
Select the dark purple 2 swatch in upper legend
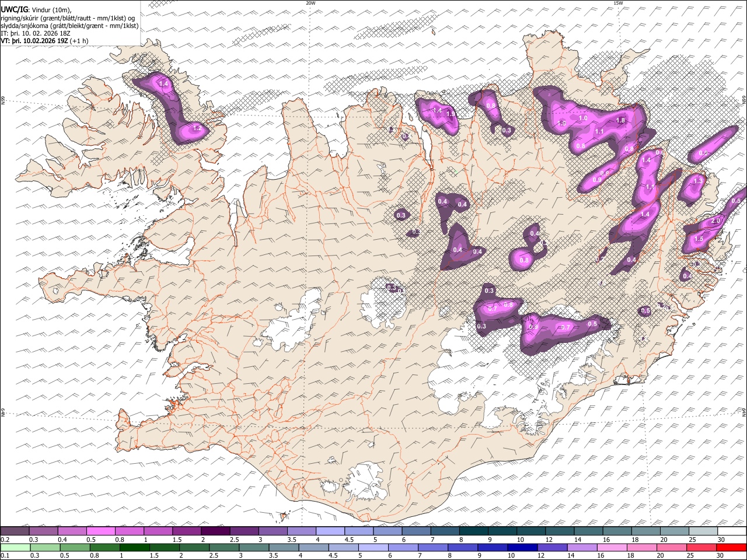215,531
